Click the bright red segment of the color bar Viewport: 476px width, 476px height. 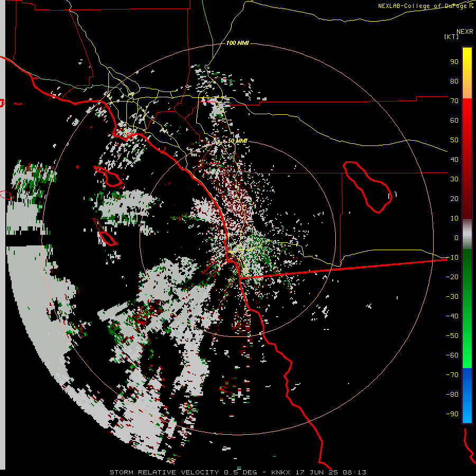(x=467, y=122)
